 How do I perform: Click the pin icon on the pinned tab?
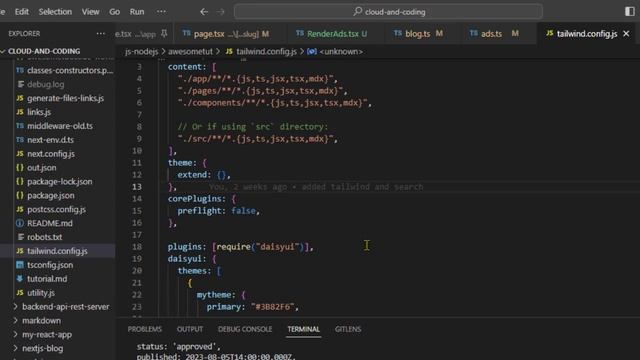click(x=164, y=33)
